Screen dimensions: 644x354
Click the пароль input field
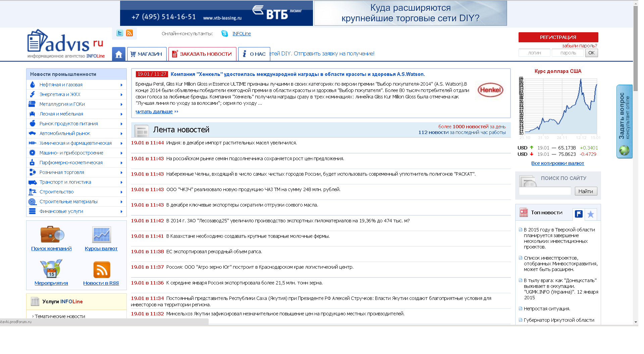[x=568, y=53]
